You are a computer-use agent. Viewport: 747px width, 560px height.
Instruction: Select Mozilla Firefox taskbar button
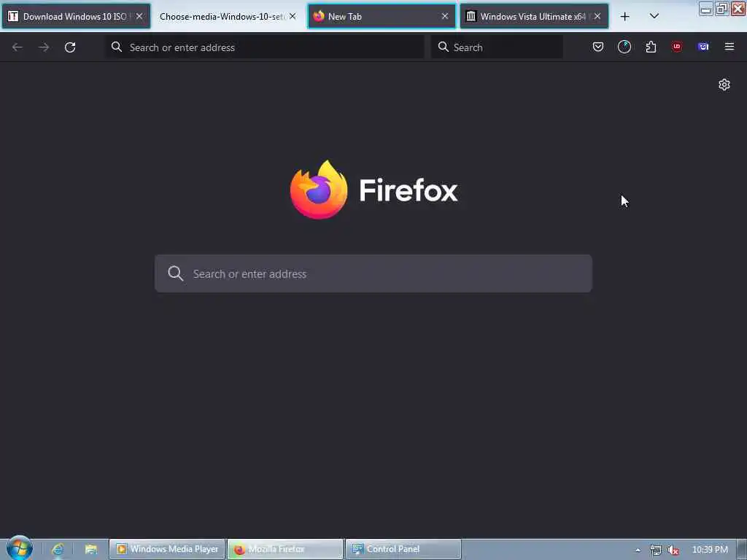click(x=285, y=549)
